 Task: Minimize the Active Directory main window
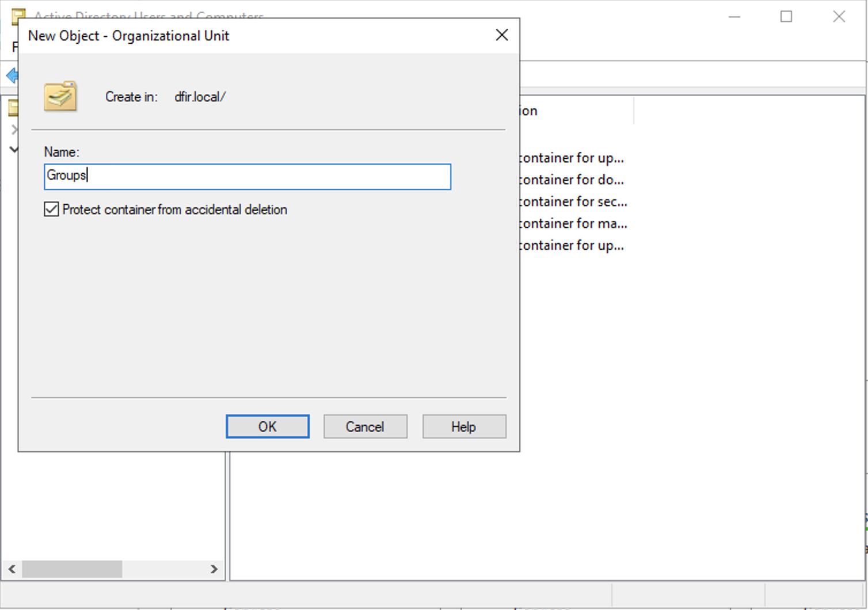coord(734,17)
